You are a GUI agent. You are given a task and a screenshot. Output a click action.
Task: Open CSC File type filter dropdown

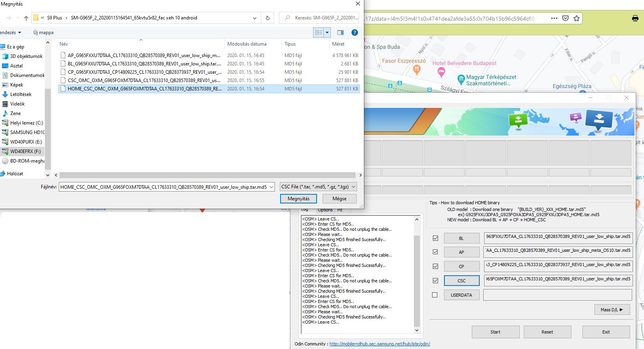click(x=318, y=187)
